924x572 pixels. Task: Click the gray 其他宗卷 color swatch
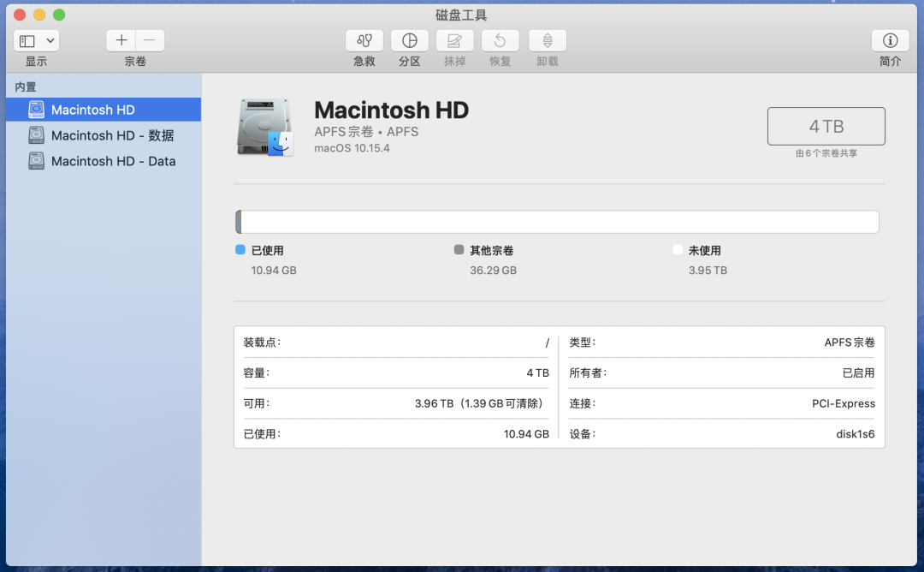(459, 249)
